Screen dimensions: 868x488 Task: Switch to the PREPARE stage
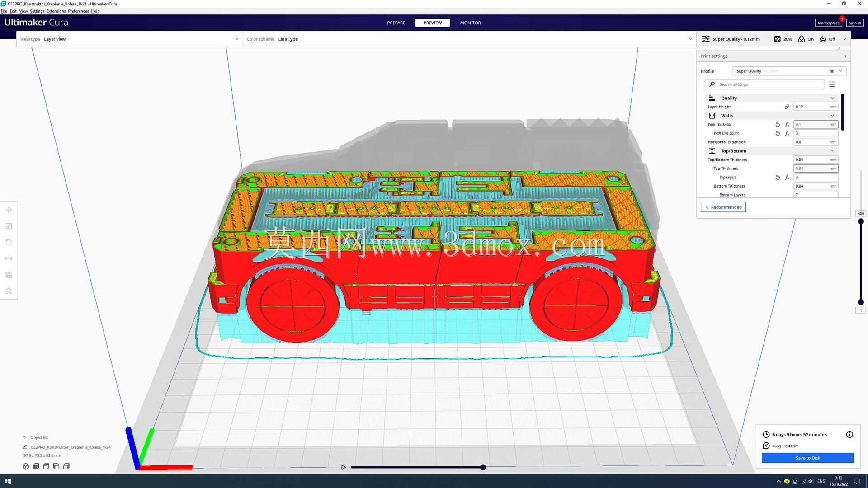pyautogui.click(x=396, y=23)
